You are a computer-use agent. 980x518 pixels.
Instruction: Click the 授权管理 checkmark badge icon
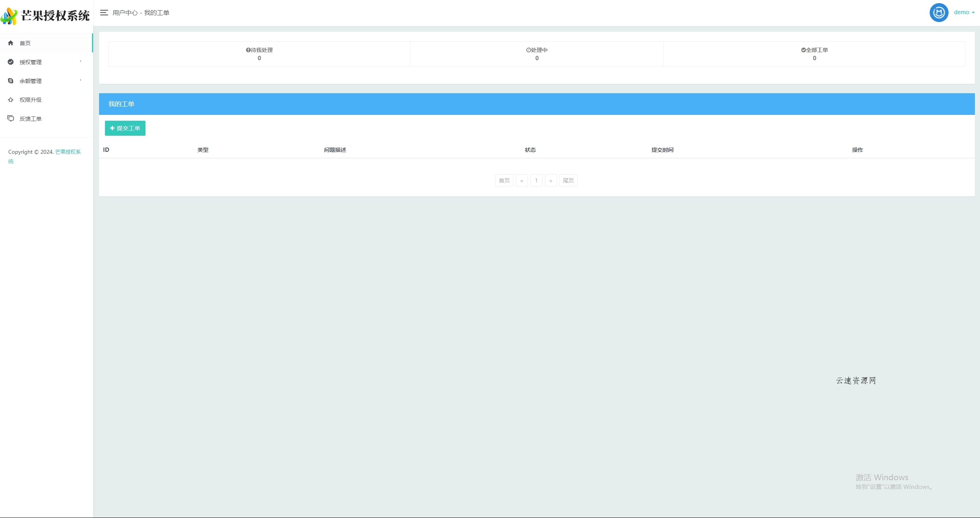(11, 62)
